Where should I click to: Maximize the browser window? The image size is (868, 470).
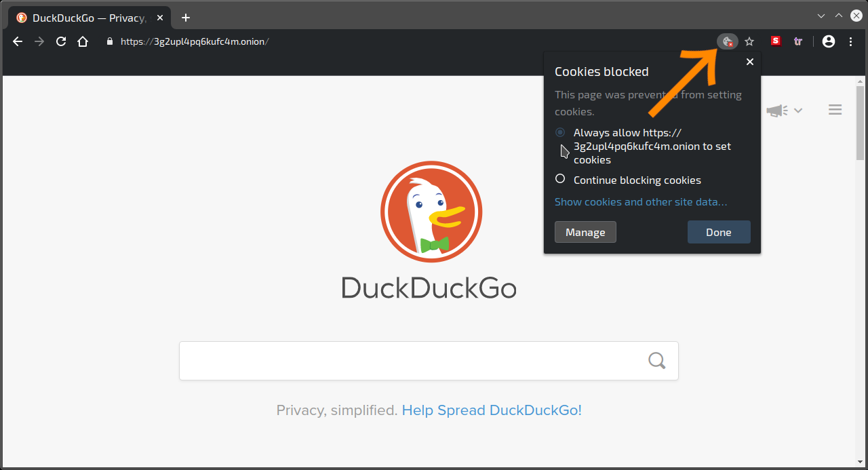[839, 16]
